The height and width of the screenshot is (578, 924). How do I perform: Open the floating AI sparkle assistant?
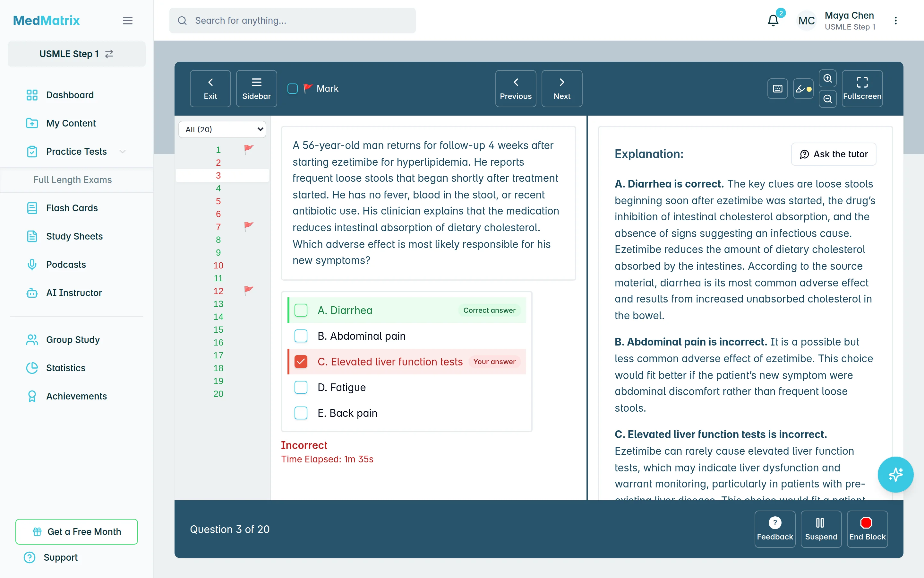[895, 474]
